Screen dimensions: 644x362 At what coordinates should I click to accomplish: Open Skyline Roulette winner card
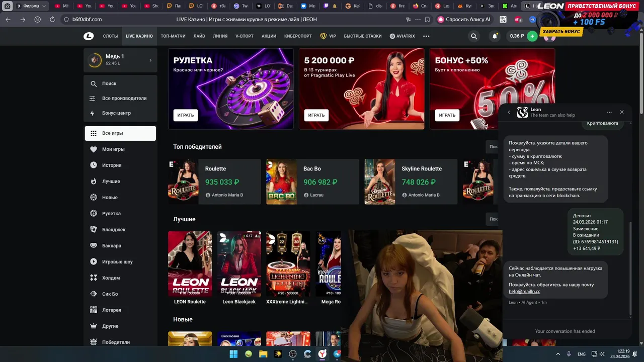point(411,182)
